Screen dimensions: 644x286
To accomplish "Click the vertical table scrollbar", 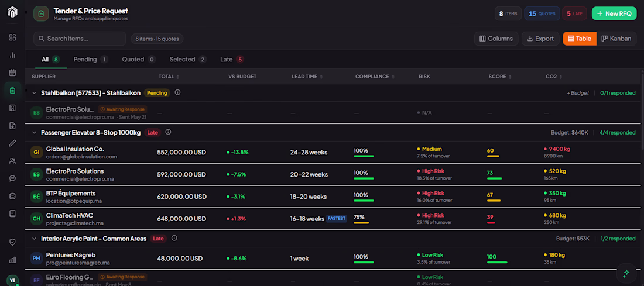I will [642, 111].
